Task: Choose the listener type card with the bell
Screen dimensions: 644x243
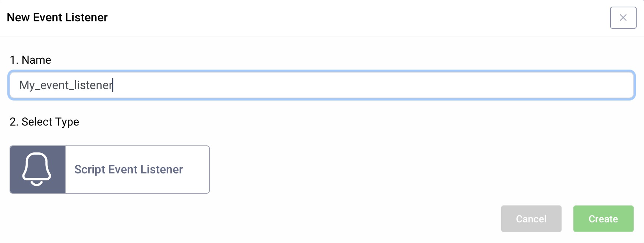Action: [x=110, y=169]
